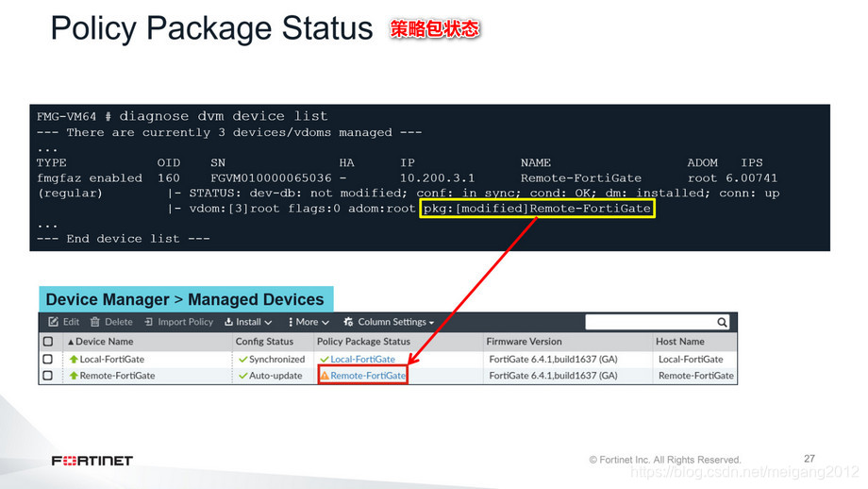Open the Column Settings dropdown
Screen dimensions: 868x489
point(389,322)
